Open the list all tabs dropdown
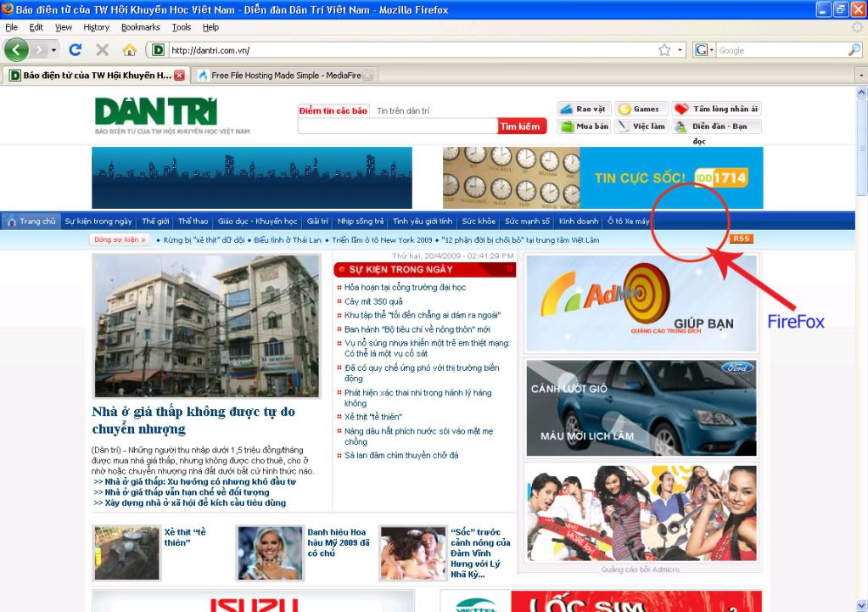This screenshot has width=868, height=612. (861, 75)
